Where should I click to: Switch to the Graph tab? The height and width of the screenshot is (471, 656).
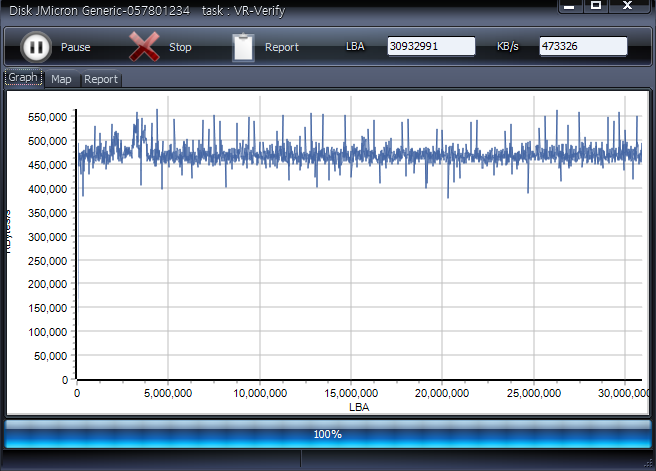23,78
